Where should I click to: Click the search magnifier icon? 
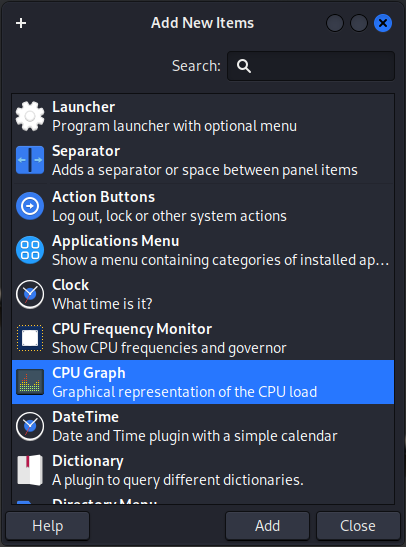pyautogui.click(x=243, y=66)
